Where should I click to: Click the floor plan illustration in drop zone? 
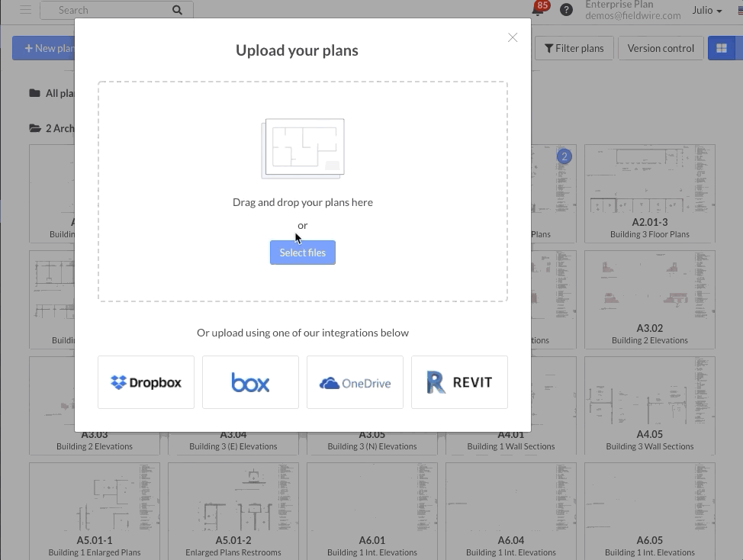[303, 149]
